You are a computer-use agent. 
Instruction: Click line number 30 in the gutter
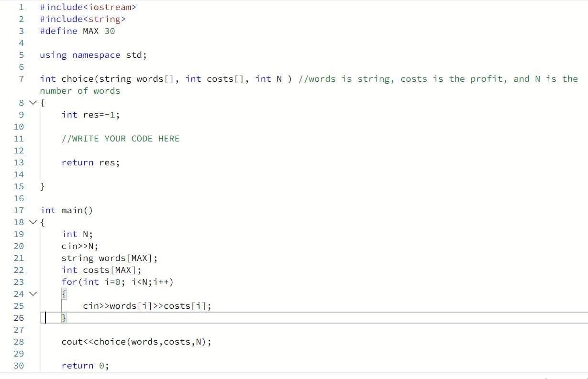(x=19, y=366)
